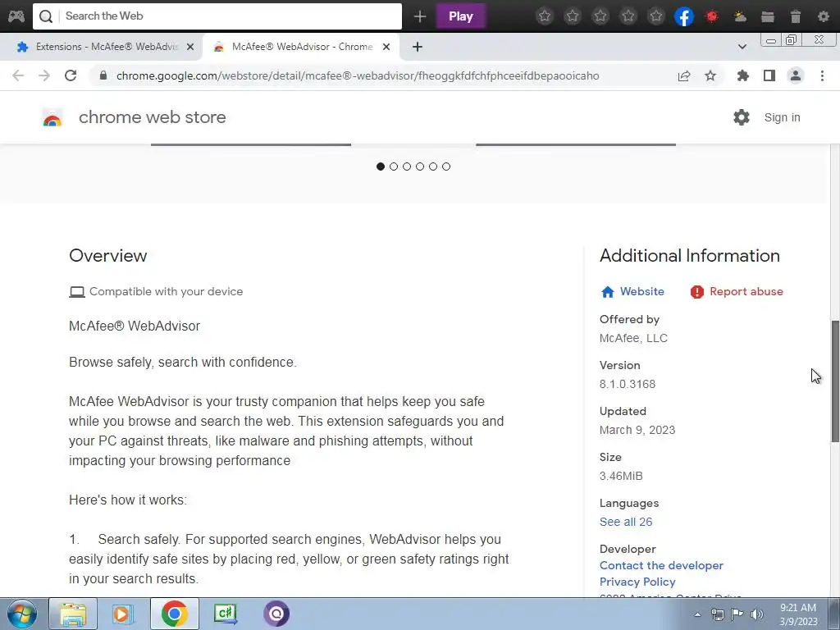Click the 'McAfee, LLC' offered by text
Viewport: 840px width, 630px height.
[x=633, y=338]
